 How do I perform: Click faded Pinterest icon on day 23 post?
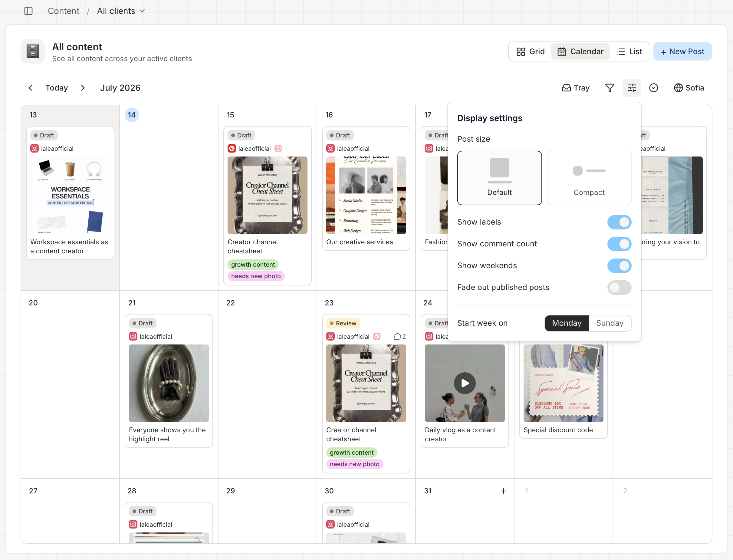point(377,337)
